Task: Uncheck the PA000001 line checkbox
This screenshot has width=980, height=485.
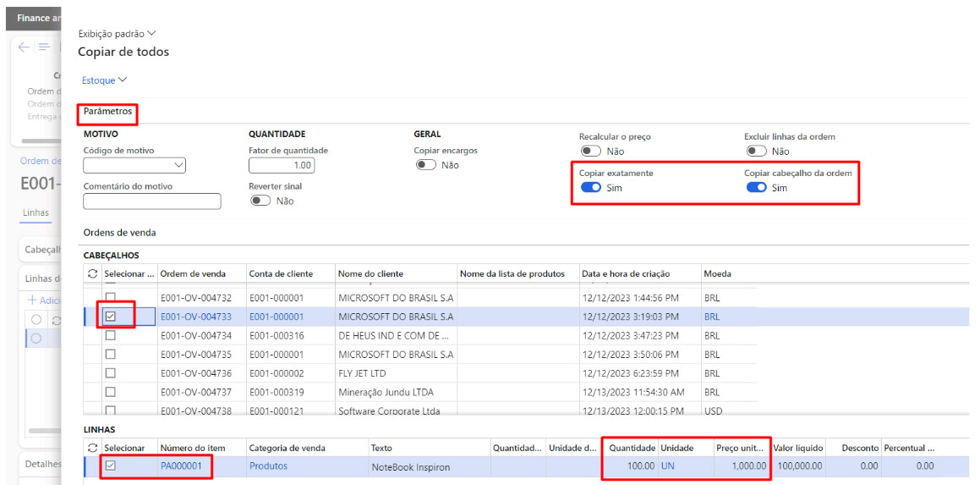Action: click(x=110, y=466)
